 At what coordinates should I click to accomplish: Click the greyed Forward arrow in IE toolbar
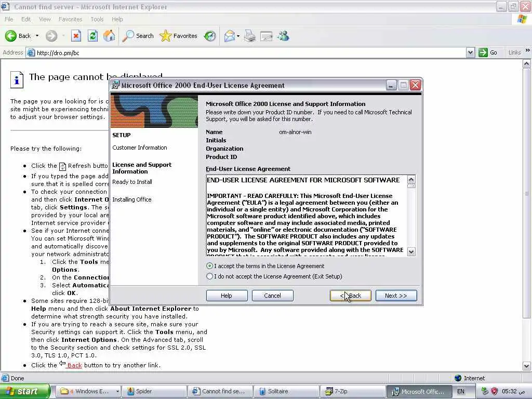(x=51, y=36)
